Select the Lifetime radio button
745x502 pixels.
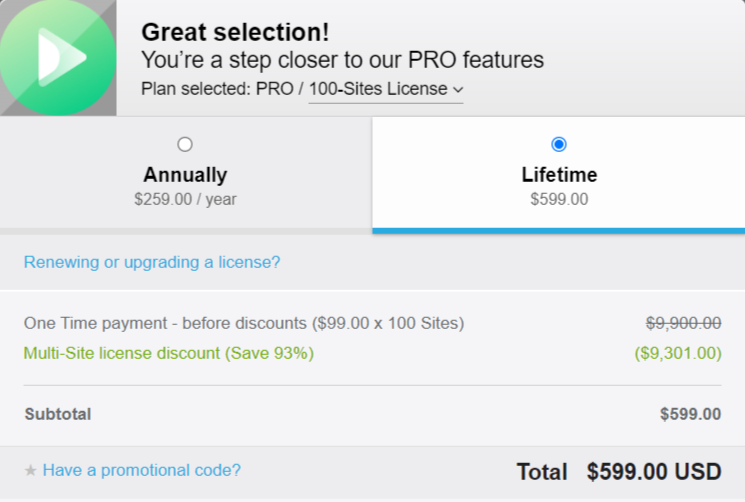[x=559, y=144]
